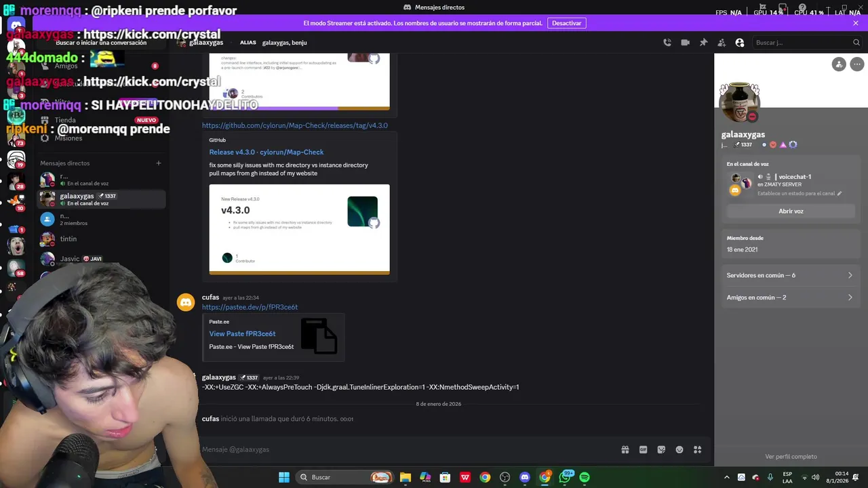Open the emoji picker
The width and height of the screenshot is (868, 488).
pos(679,449)
